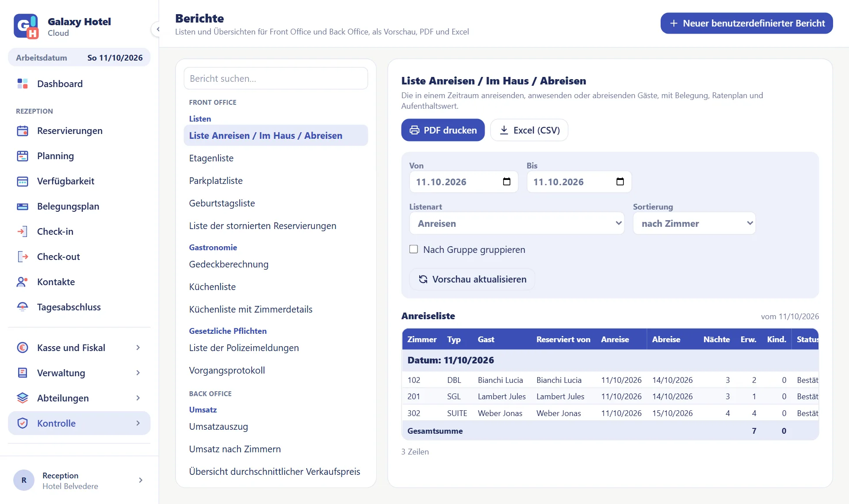Click the Check-in arrow icon
849x504 pixels.
tap(23, 232)
